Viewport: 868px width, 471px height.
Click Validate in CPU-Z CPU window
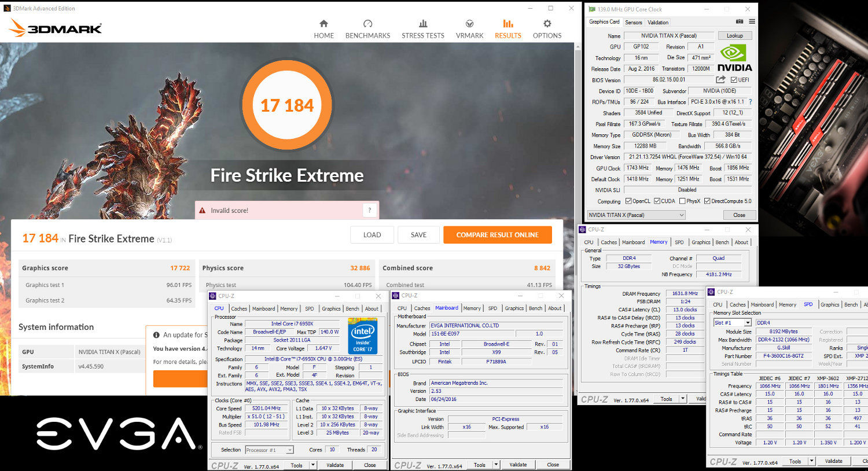(335, 465)
